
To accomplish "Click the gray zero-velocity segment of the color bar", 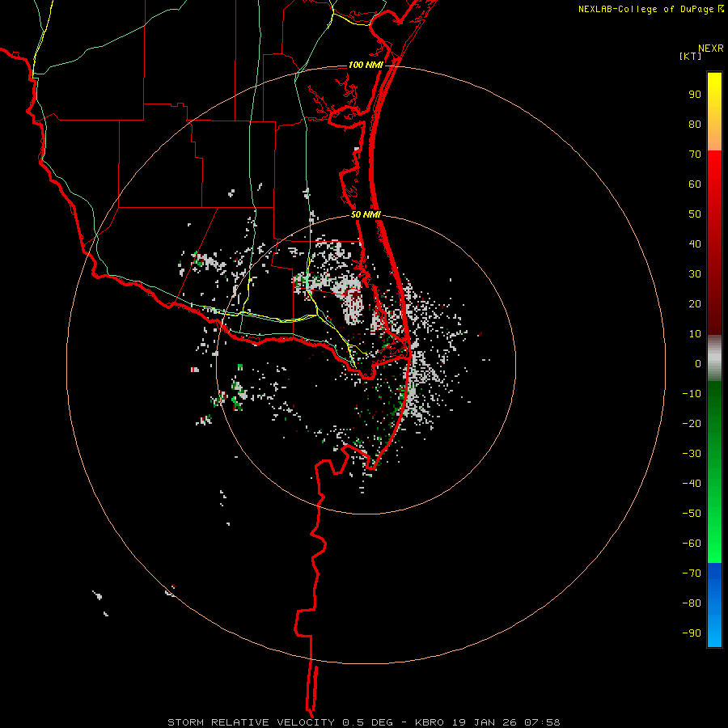I will click(714, 358).
